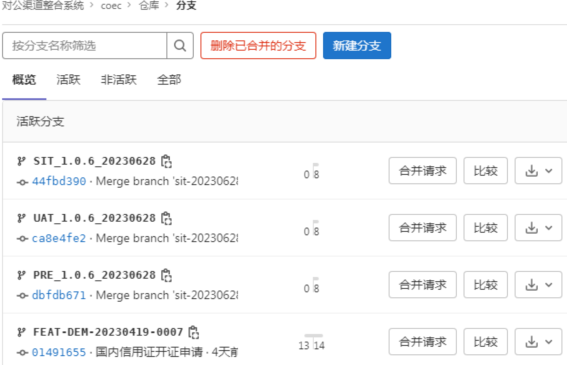
Task: Click commit icon before 44fbd390
Action: (x=22, y=182)
